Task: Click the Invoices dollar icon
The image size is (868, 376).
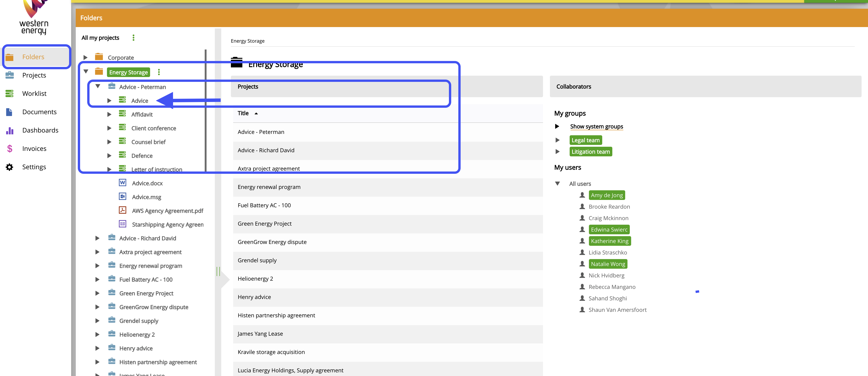Action: point(9,148)
